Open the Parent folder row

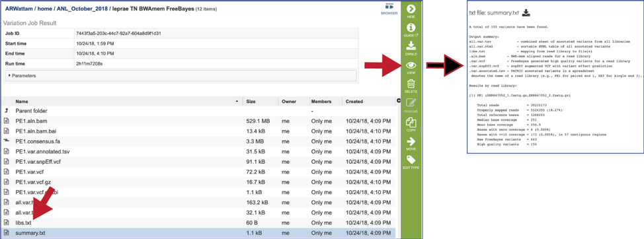coord(199,111)
